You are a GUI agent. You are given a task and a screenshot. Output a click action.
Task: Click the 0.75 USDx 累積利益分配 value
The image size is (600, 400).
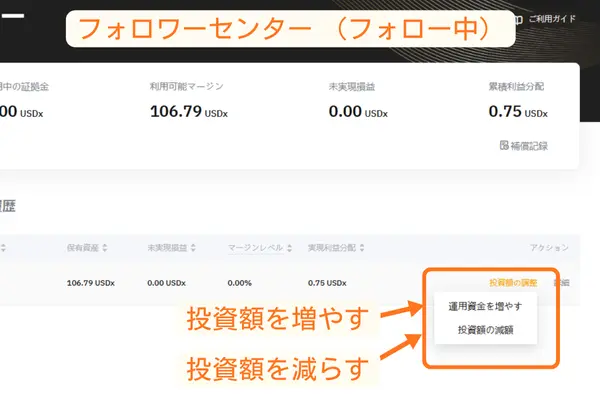(520, 111)
